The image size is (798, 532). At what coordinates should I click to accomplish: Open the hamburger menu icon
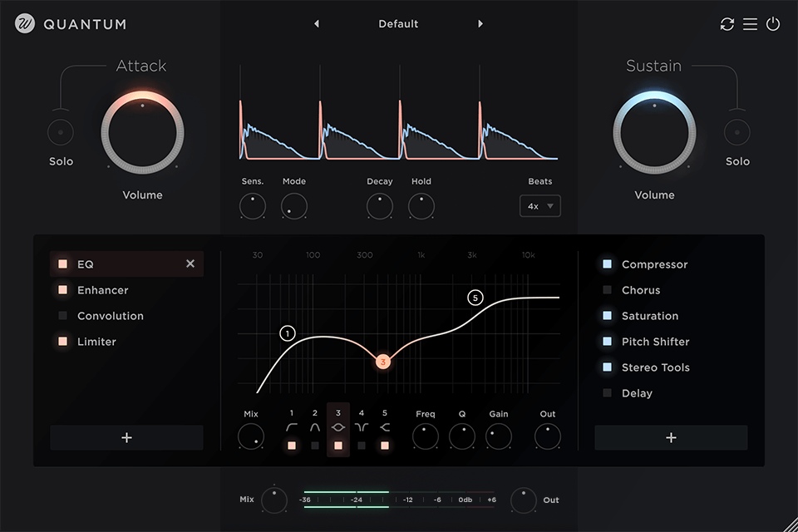click(750, 24)
